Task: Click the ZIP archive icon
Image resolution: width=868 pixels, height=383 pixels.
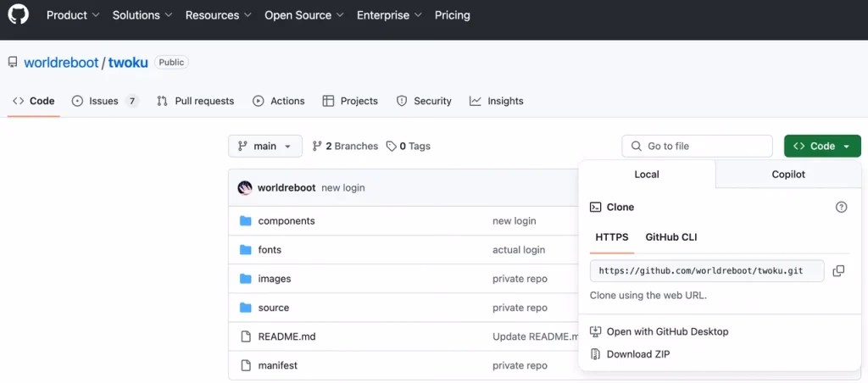Action: 596,354
